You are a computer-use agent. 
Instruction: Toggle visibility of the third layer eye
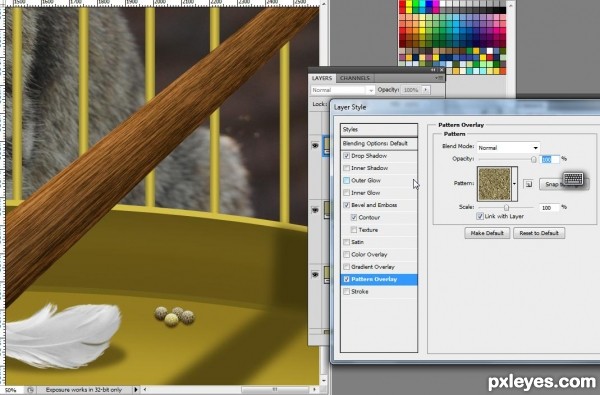coord(315,274)
